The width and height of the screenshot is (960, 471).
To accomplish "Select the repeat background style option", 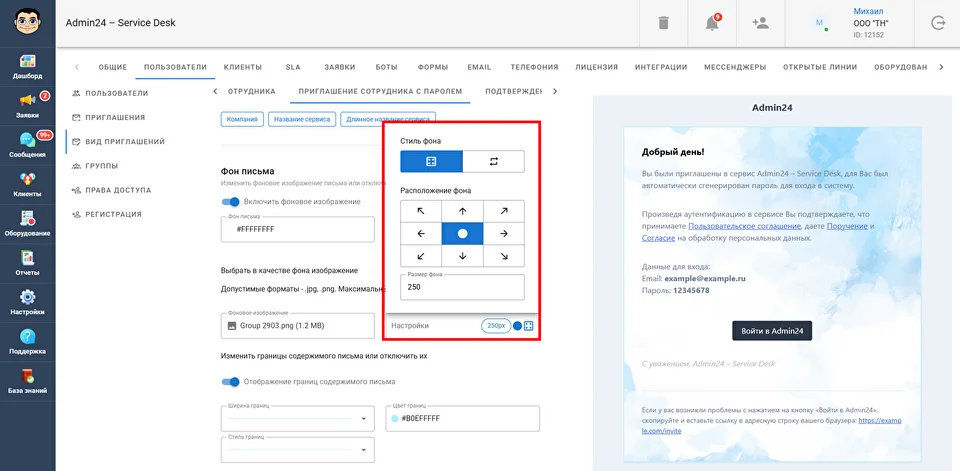I will click(493, 161).
